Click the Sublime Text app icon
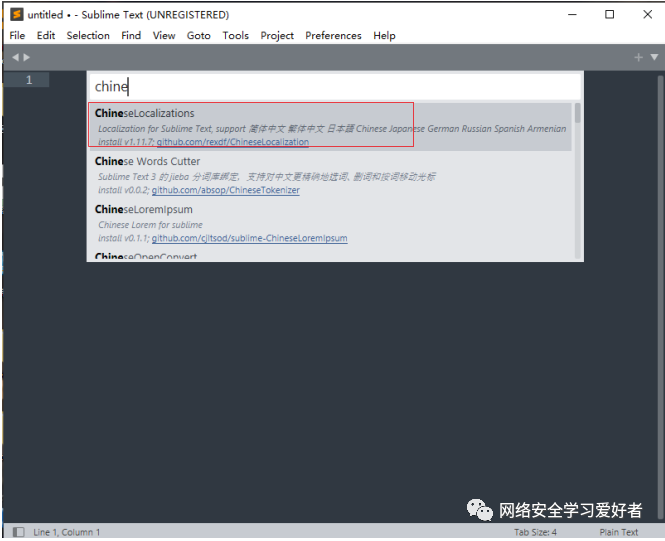 pos(17,14)
